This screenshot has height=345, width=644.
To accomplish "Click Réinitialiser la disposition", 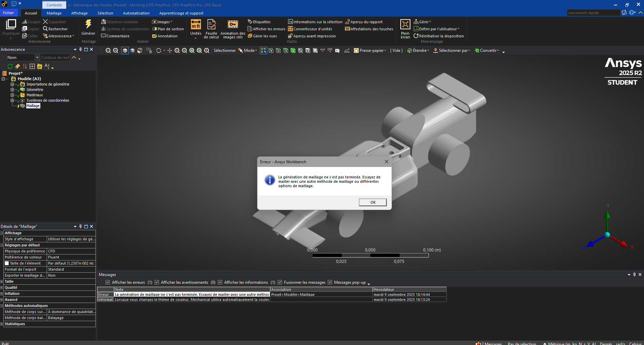I will [x=439, y=36].
